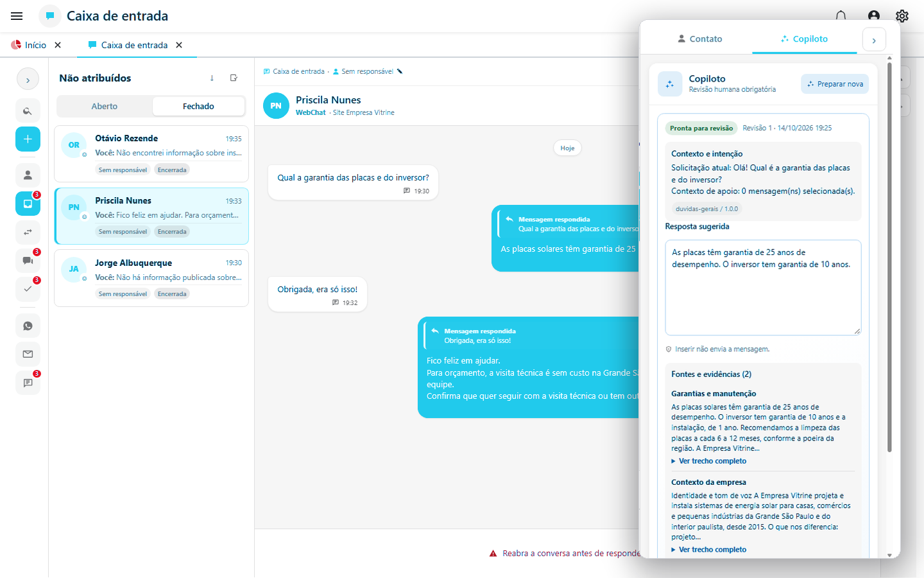This screenshot has height=578, width=924.
Task: Click into the Resposta sugerida text area
Action: [763, 288]
